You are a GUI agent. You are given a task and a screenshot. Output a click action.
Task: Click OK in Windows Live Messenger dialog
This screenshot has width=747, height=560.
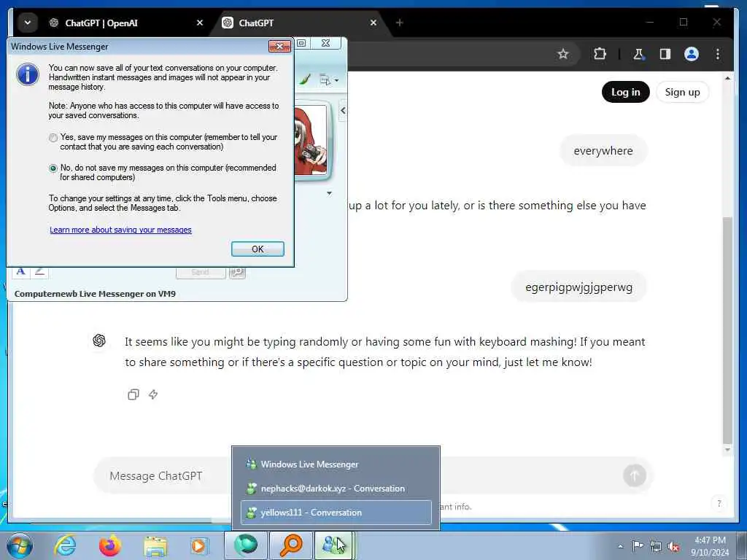point(258,249)
